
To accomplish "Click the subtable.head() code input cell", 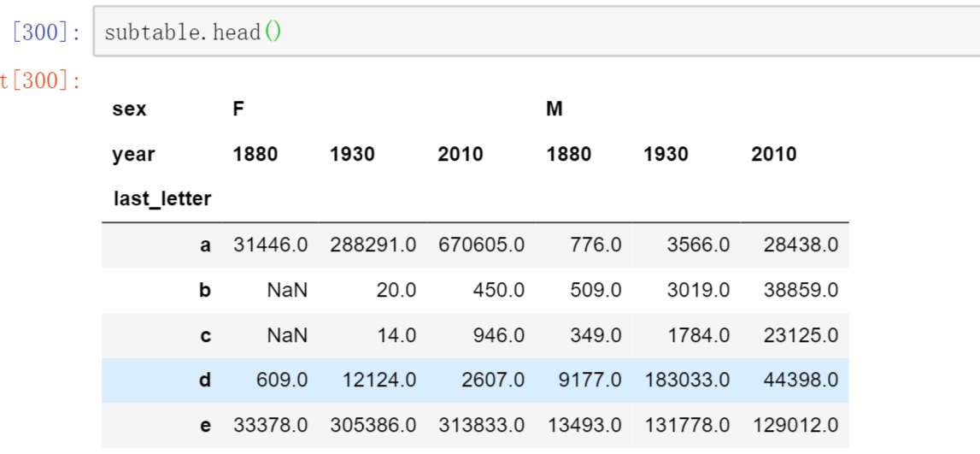I will point(537,32).
